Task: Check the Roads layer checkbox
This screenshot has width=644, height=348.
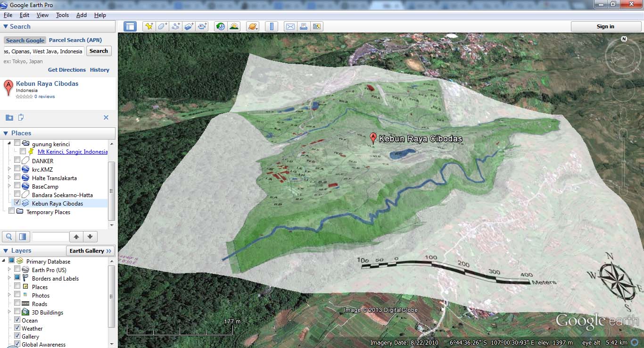Action: coord(17,304)
